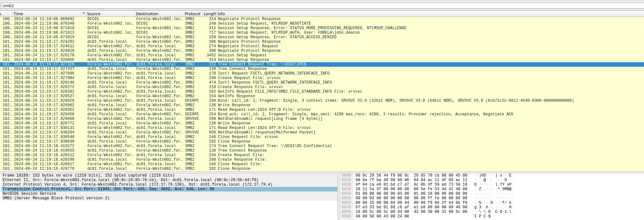The image size is (644, 220).
Task: Select Negotiate Protocol Response packet of length 390
Action: coord(322,51)
